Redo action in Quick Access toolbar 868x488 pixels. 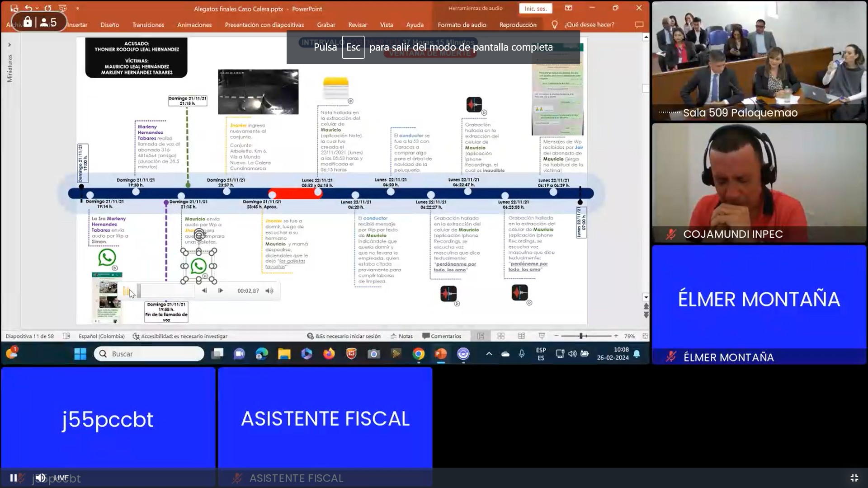pos(48,8)
